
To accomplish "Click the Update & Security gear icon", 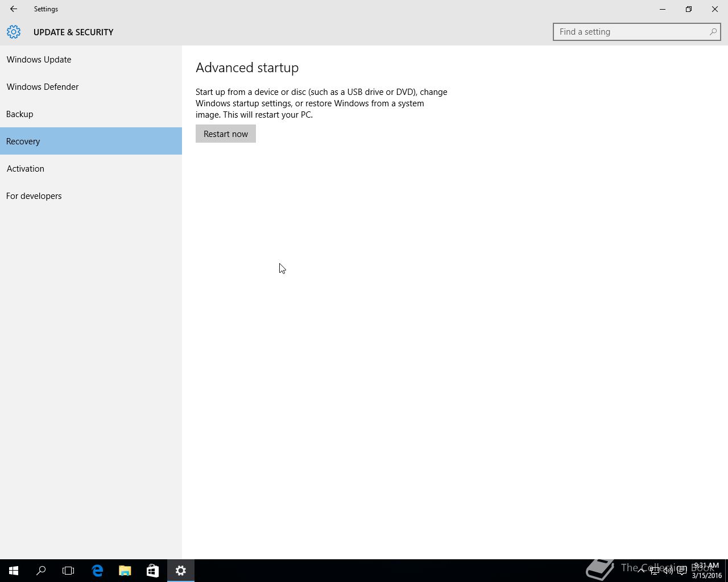I will [x=14, y=32].
